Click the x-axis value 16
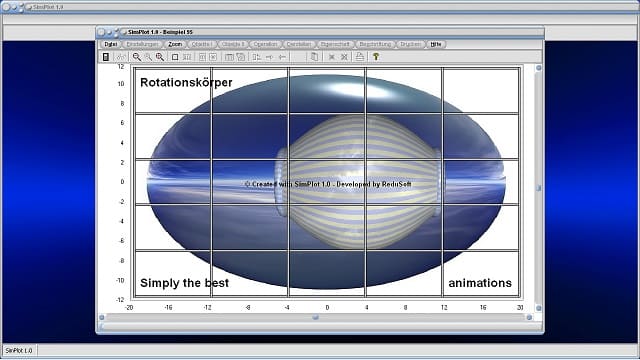 (483, 308)
